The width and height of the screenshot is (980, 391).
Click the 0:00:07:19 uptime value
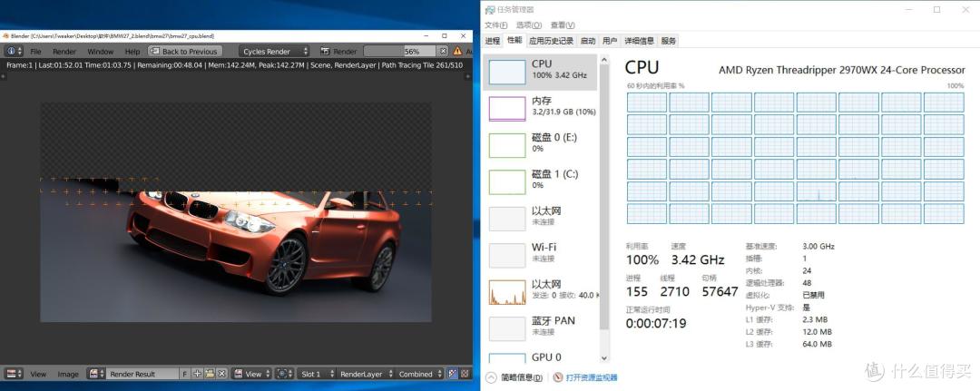click(656, 323)
